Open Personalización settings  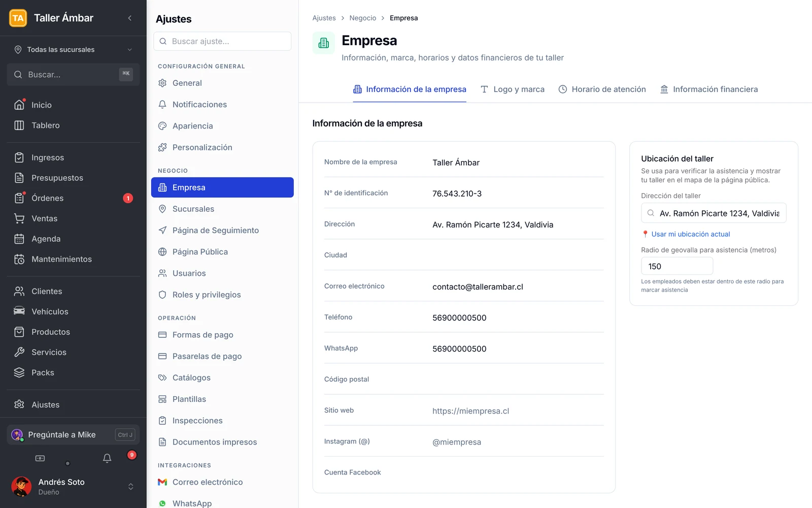(222, 147)
